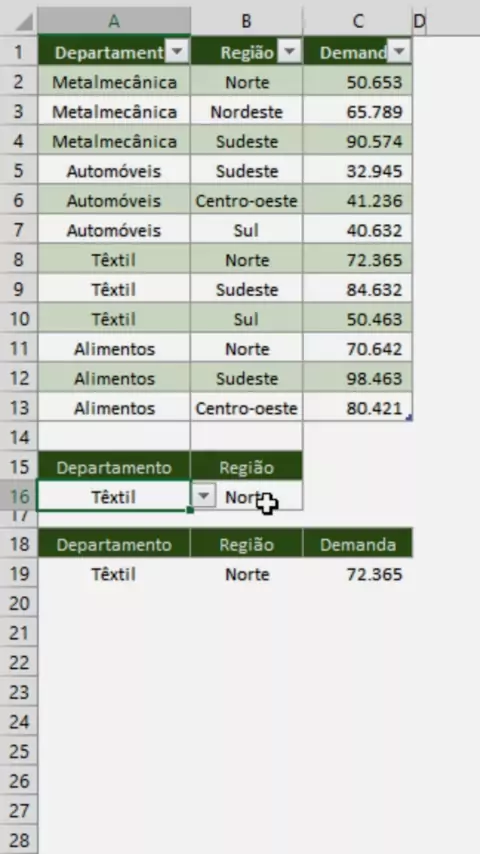This screenshot has width=480, height=854.
Task: Select the Demanda header in row 18
Action: [357, 545]
